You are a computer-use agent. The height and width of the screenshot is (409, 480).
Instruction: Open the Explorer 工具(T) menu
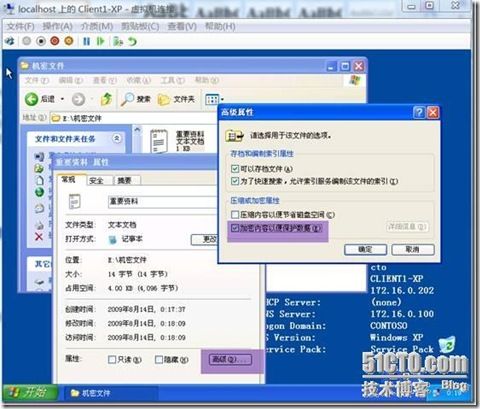coord(173,80)
